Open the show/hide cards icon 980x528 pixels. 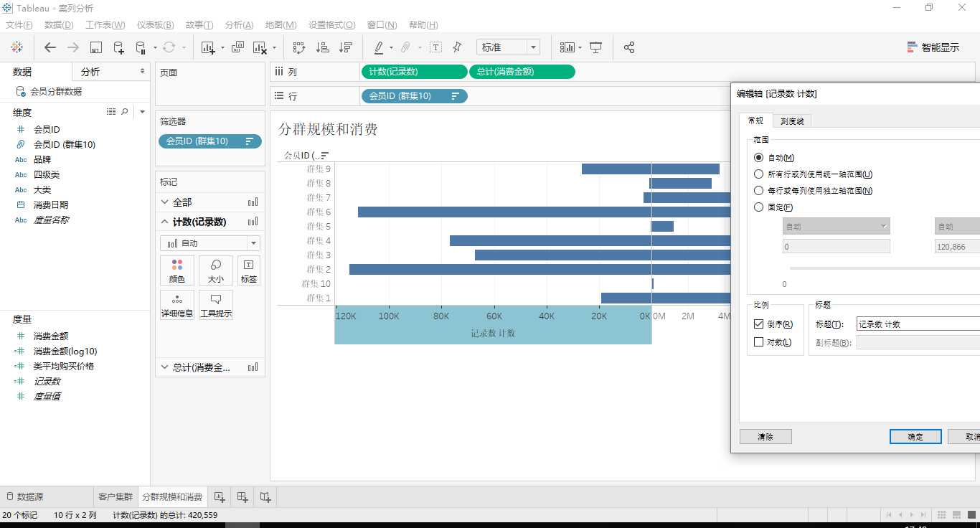(x=567, y=47)
